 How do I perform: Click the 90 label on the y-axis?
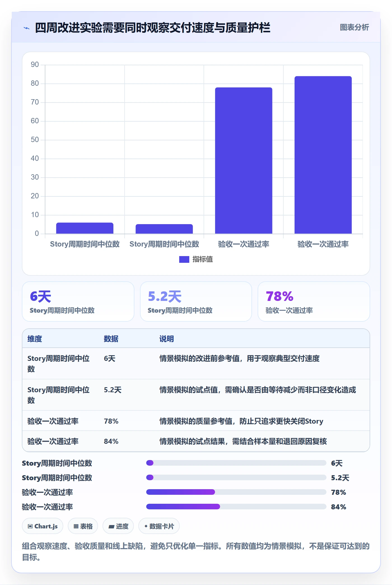tap(35, 65)
